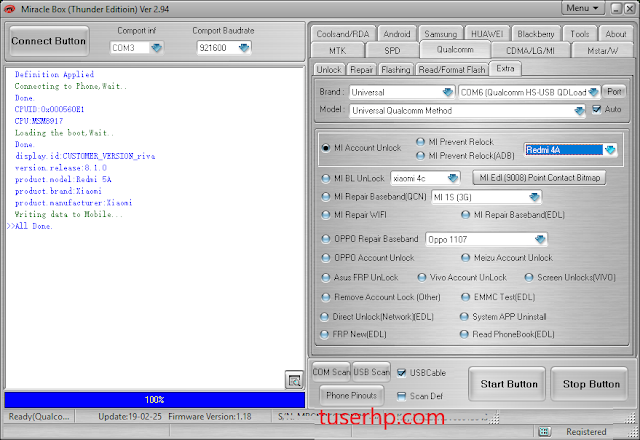The height and width of the screenshot is (440, 640).
Task: Select Asus FRP UnLock option
Action: (x=325, y=278)
